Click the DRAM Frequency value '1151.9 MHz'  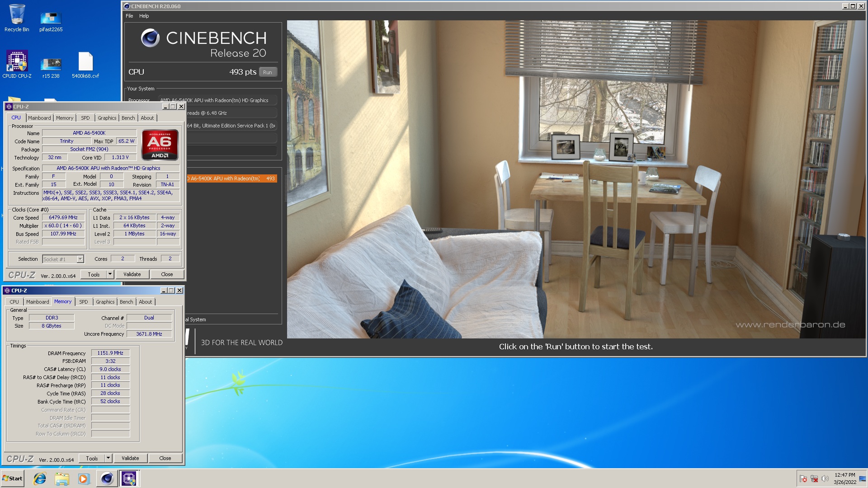pos(110,353)
